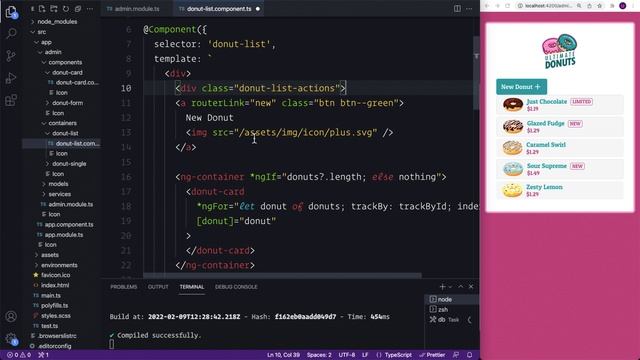
Task: Open the Zesty Lemon donut link
Action: click(544, 187)
